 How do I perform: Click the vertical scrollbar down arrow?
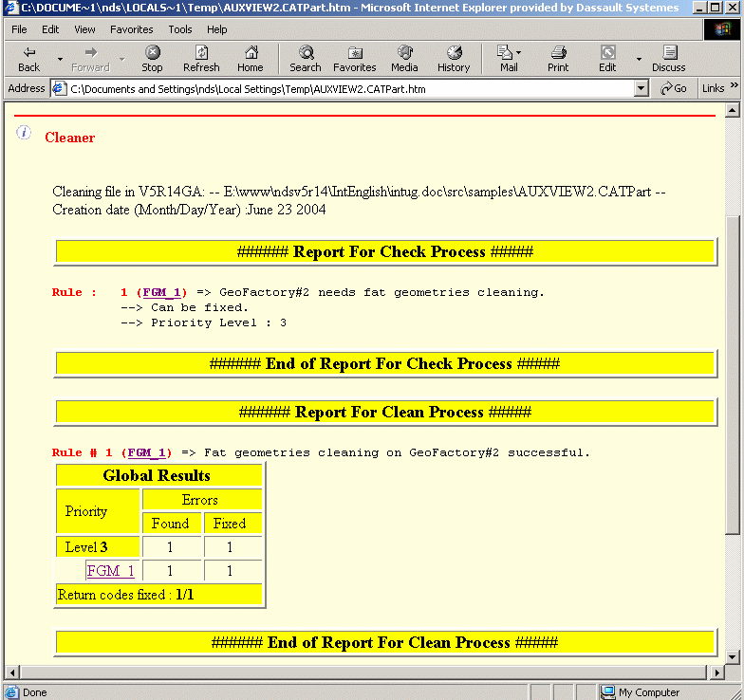point(732,656)
